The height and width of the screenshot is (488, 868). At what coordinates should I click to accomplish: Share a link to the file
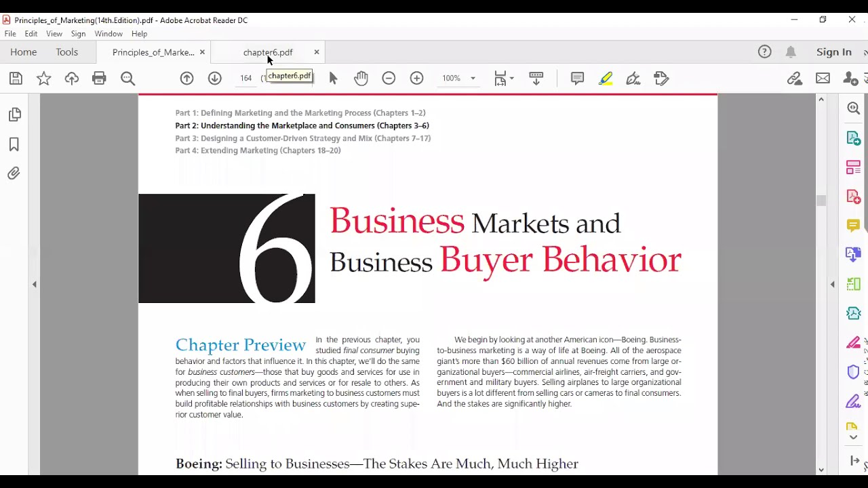tap(795, 79)
